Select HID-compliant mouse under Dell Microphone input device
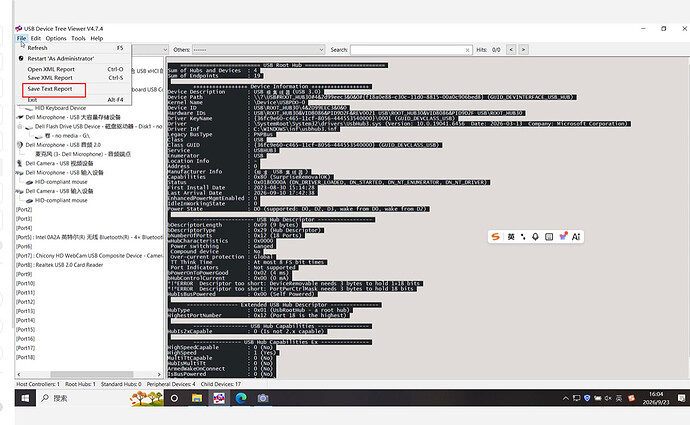The image size is (690, 425). point(61,182)
